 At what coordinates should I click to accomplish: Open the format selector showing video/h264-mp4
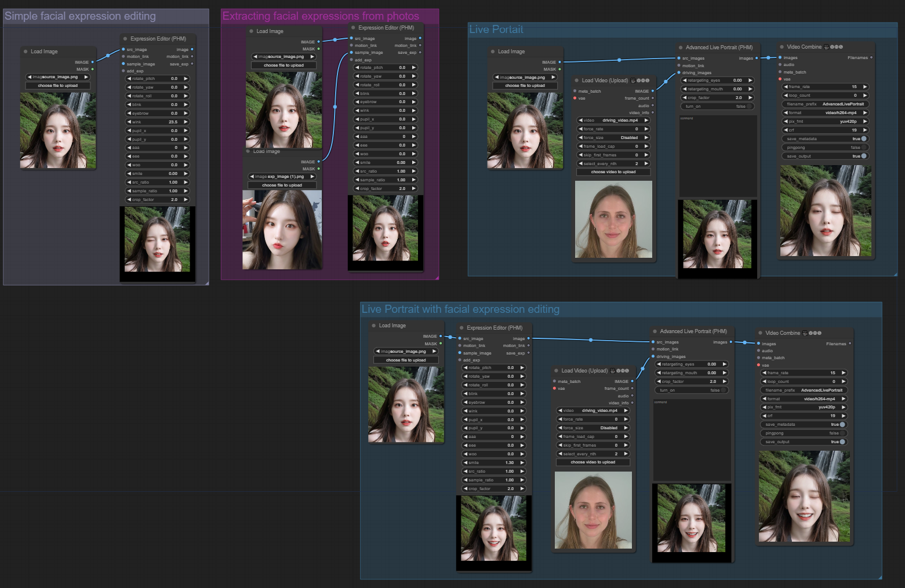point(825,112)
